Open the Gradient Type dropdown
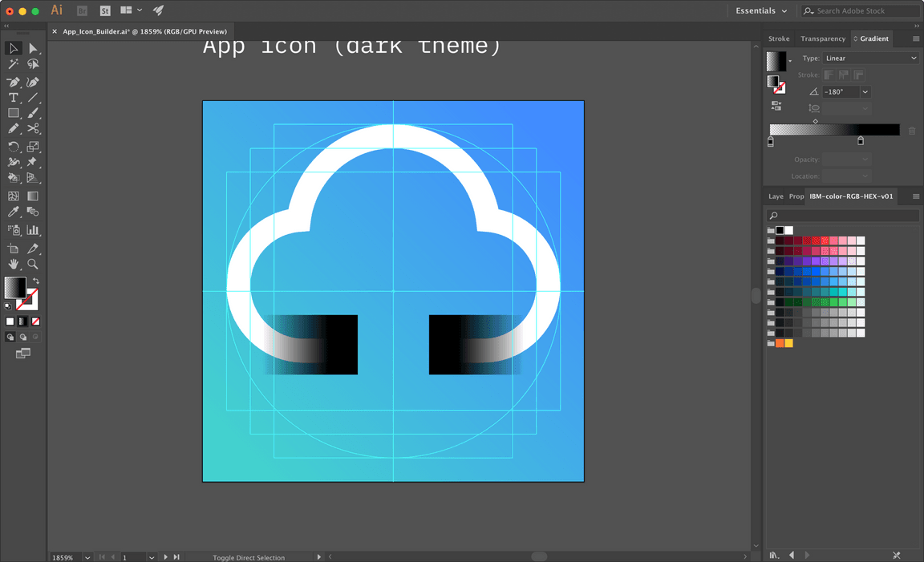Image resolution: width=924 pixels, height=562 pixels. [870, 58]
